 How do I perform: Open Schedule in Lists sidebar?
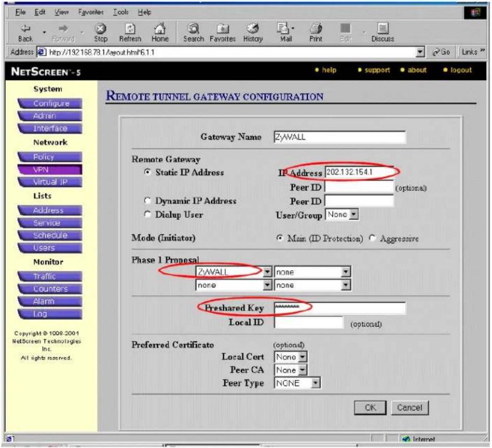(50, 235)
